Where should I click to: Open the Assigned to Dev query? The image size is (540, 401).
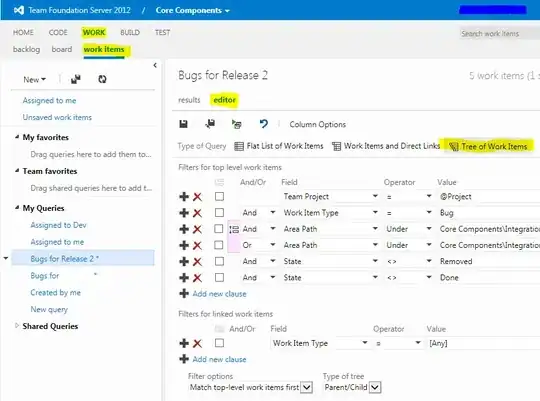(59, 225)
